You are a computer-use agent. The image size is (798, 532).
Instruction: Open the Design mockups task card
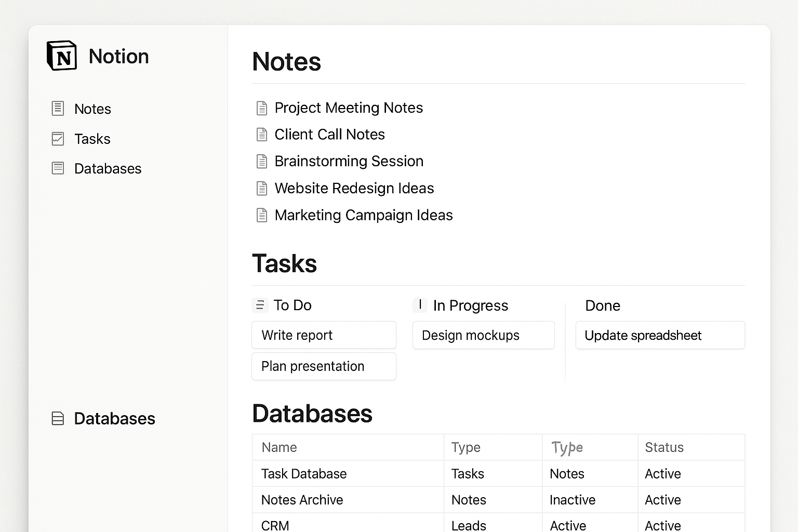pos(483,335)
